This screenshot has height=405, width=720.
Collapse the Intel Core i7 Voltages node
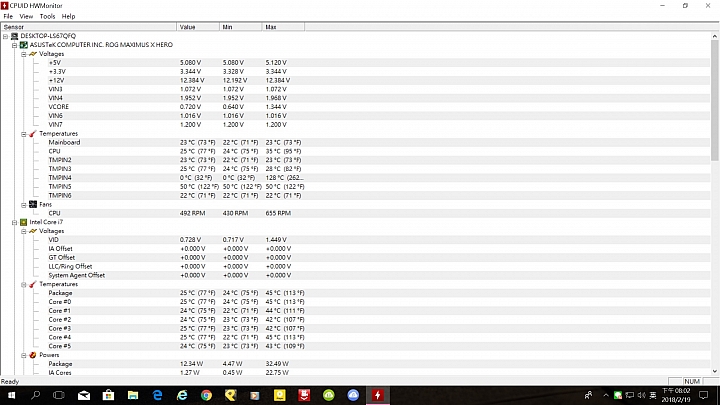(23, 231)
